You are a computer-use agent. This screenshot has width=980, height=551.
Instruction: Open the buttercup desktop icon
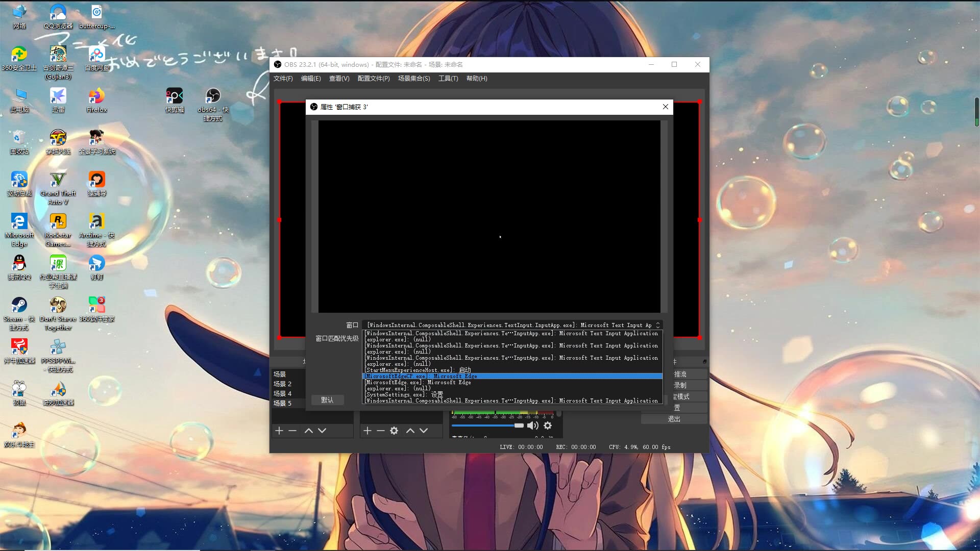tap(97, 17)
